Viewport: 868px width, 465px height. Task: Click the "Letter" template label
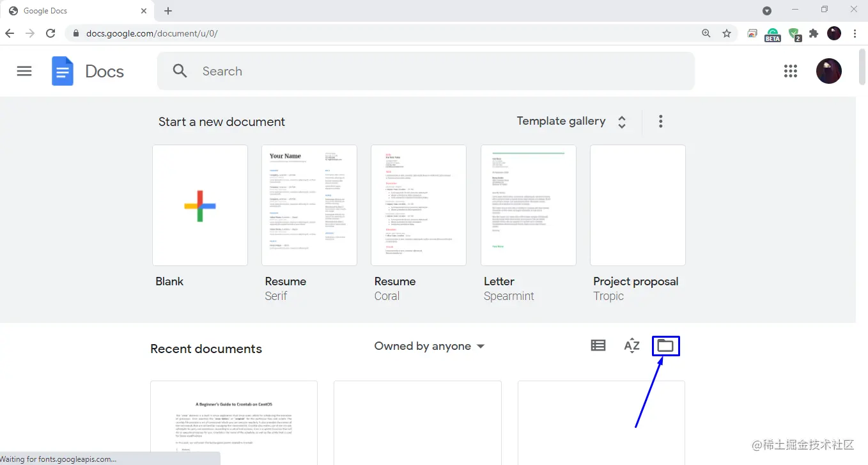tap(499, 281)
